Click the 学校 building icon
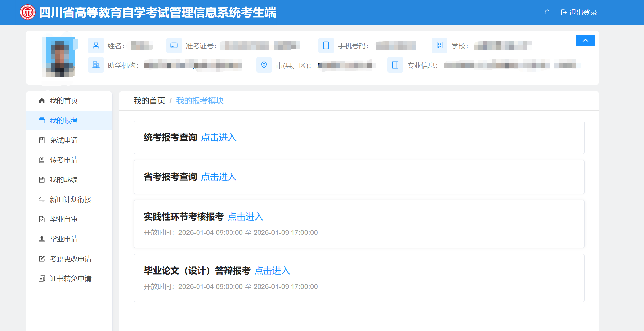This screenshot has height=331, width=644. (x=439, y=45)
